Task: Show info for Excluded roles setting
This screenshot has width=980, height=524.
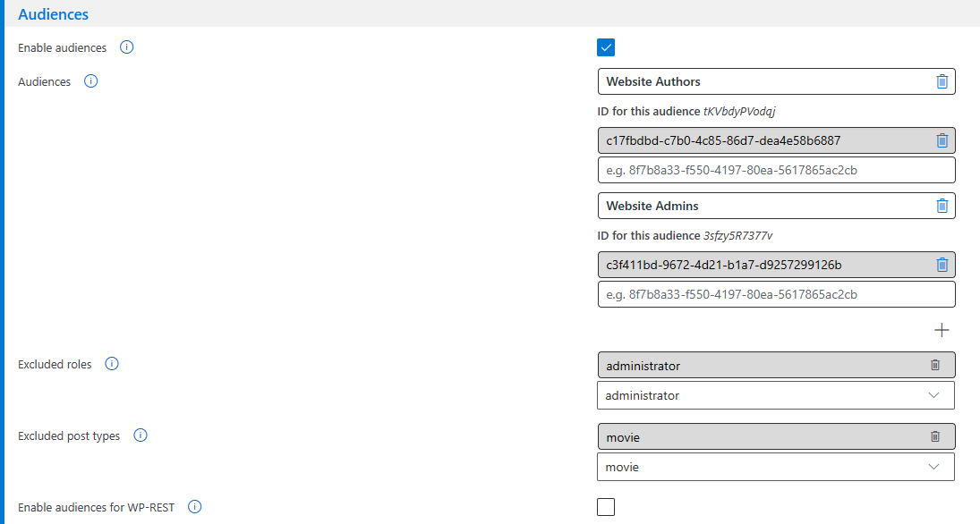Action: (112, 363)
